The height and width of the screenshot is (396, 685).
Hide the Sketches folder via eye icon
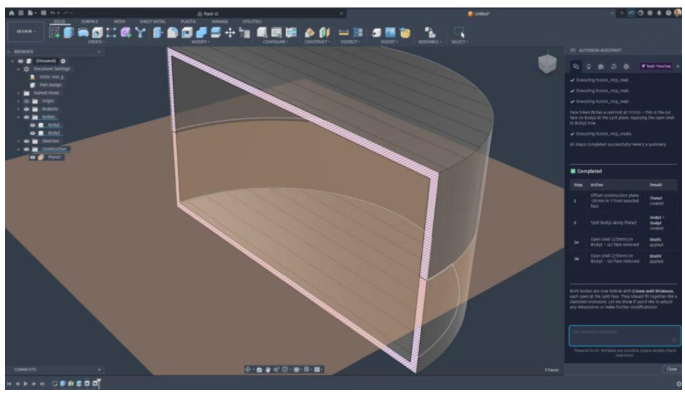[26, 141]
